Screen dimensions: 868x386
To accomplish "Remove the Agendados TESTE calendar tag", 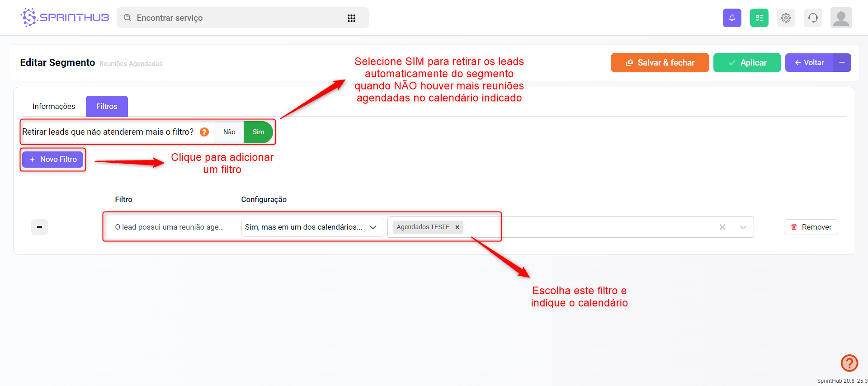I will 457,227.
